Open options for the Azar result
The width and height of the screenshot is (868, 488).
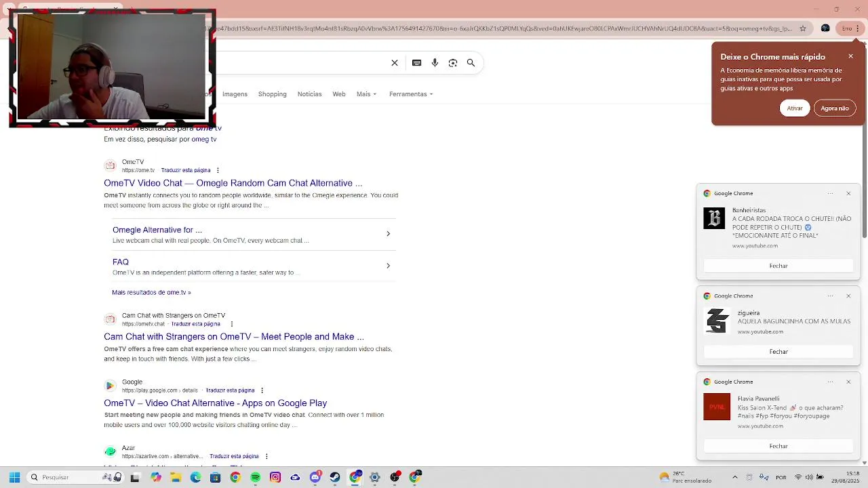pos(267,456)
